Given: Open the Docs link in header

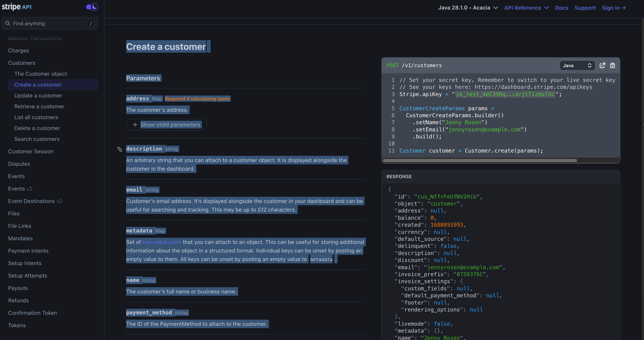Looking at the screenshot, I should tap(562, 8).
